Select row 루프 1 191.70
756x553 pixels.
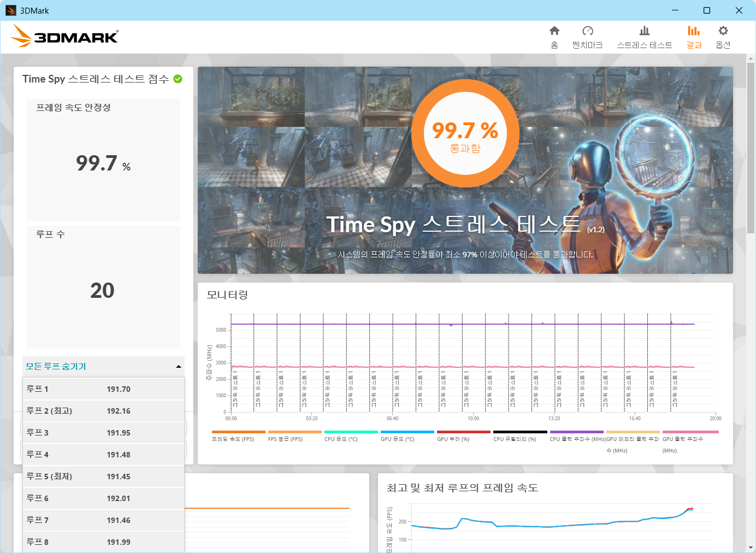coord(103,389)
